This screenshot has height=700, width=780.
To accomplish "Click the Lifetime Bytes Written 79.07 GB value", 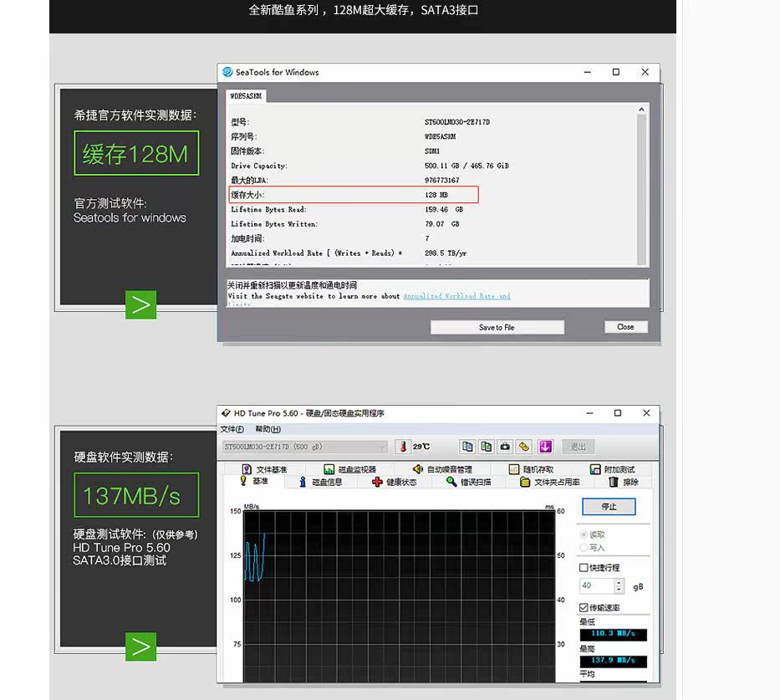I will tap(441, 224).
